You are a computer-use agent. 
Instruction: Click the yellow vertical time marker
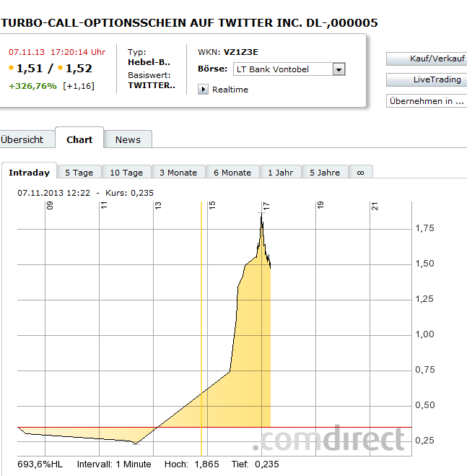coord(201,325)
